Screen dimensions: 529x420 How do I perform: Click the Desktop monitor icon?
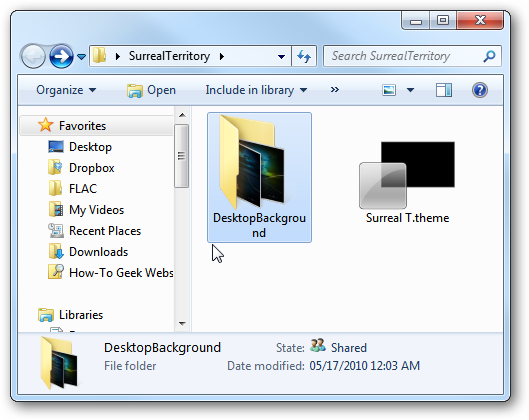click(x=56, y=147)
